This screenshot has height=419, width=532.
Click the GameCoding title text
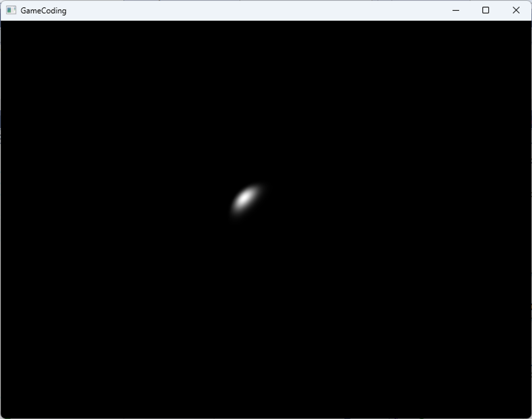43,11
